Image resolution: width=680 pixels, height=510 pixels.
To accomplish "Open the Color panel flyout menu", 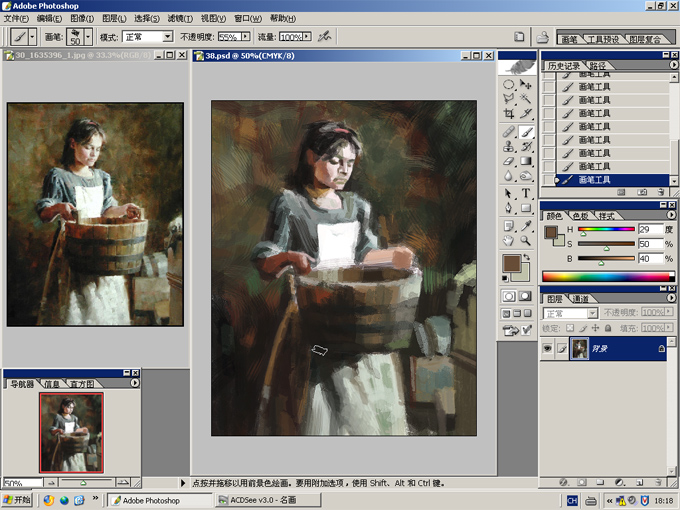I will tap(671, 215).
